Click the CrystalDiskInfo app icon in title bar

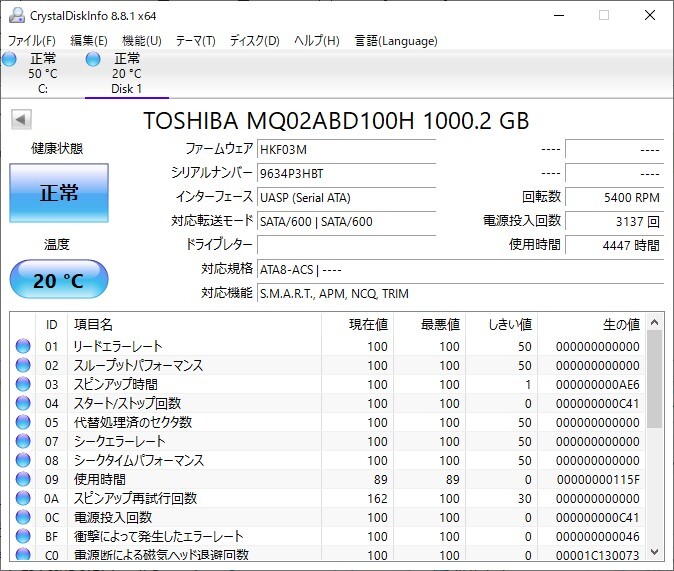[x=16, y=15]
